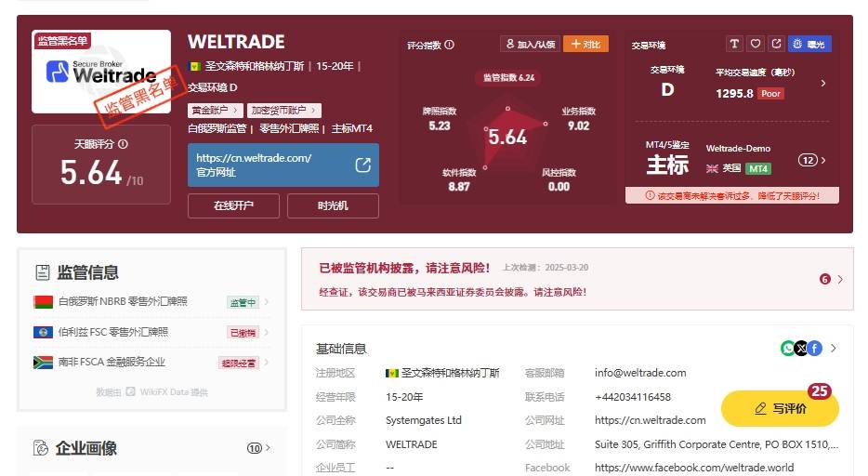
Task: Click the 已被监管机构披露 warning headline
Action: coord(404,269)
